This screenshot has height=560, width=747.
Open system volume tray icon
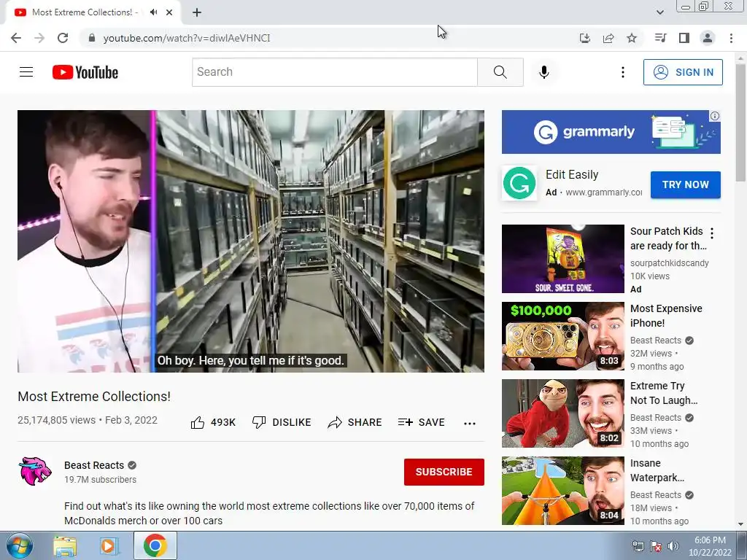point(673,546)
